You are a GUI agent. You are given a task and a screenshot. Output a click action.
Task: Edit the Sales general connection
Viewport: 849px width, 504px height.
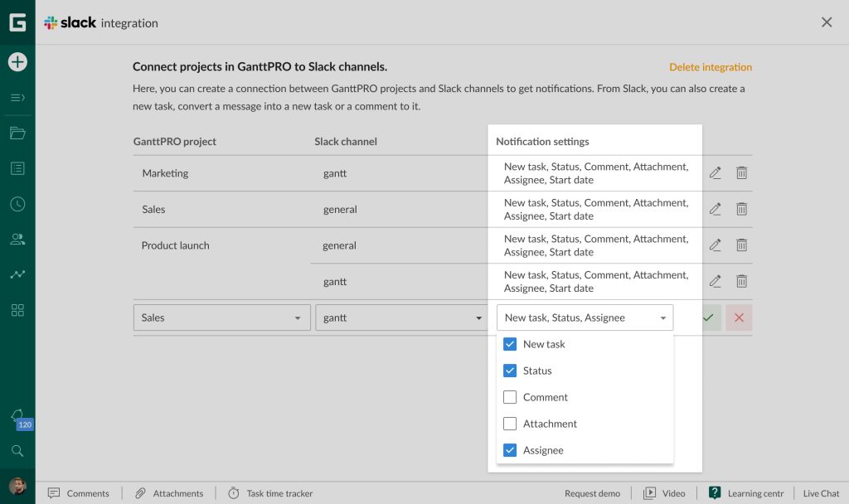(x=716, y=209)
